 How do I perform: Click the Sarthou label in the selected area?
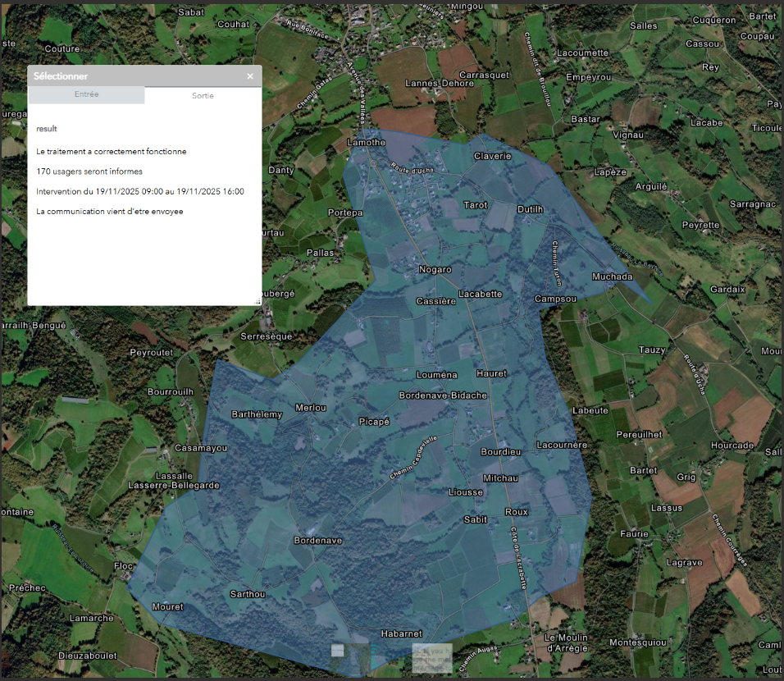[x=247, y=594]
